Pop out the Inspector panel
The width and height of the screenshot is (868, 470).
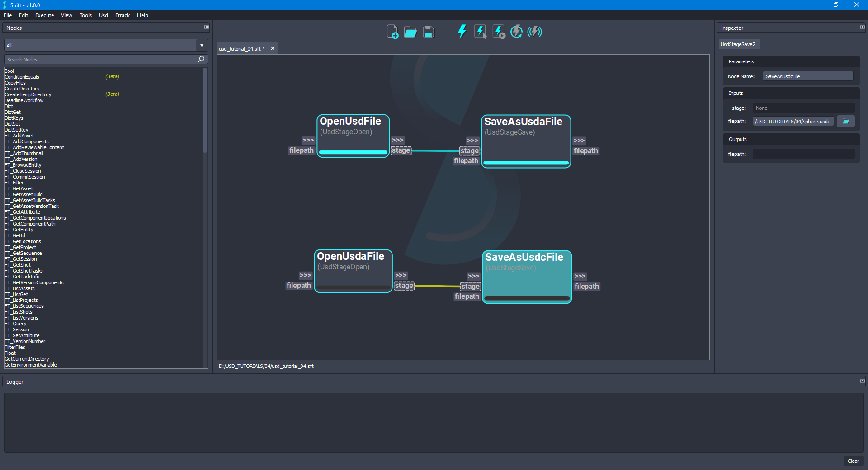(x=862, y=27)
